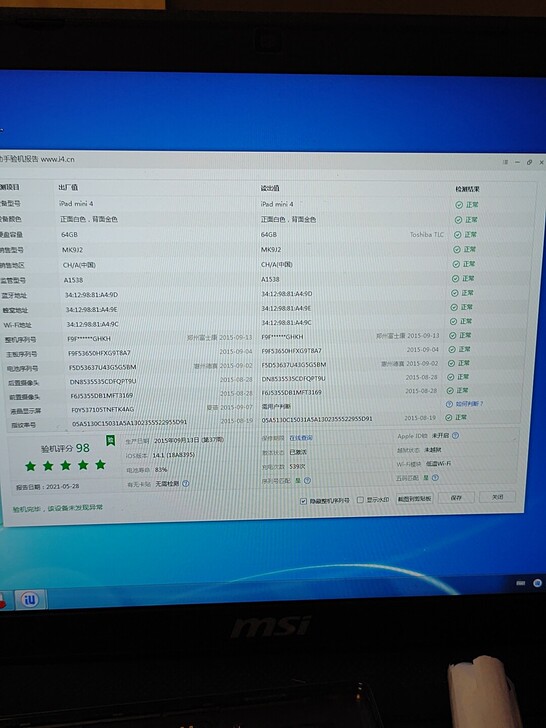Click the 如何判断 question mark icon
The image size is (546, 728).
(x=449, y=404)
